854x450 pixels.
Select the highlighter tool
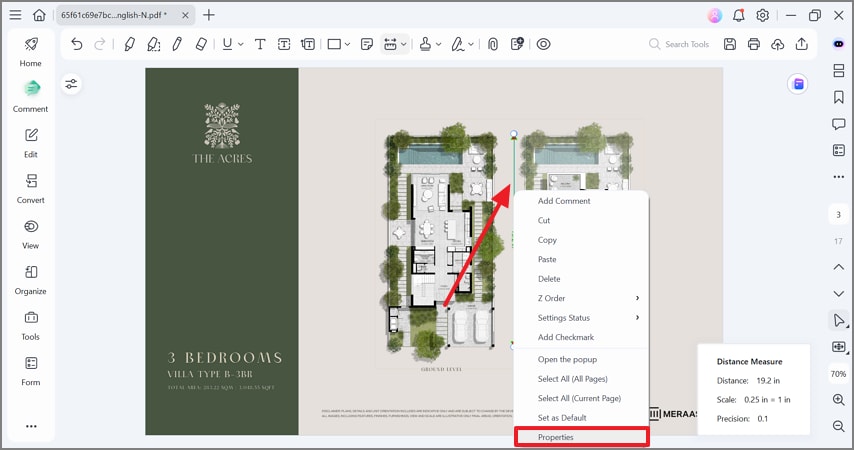tap(129, 44)
